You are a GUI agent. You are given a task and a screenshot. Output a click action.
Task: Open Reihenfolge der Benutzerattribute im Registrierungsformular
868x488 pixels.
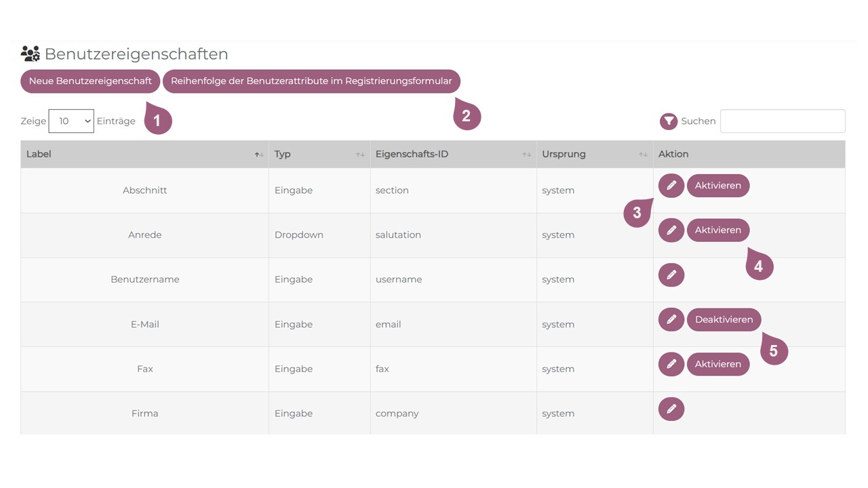(311, 81)
